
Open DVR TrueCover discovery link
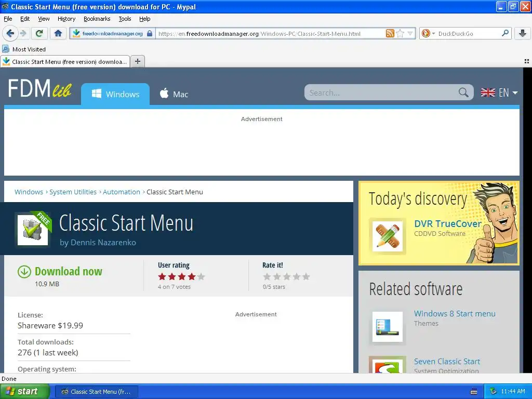[448, 223]
